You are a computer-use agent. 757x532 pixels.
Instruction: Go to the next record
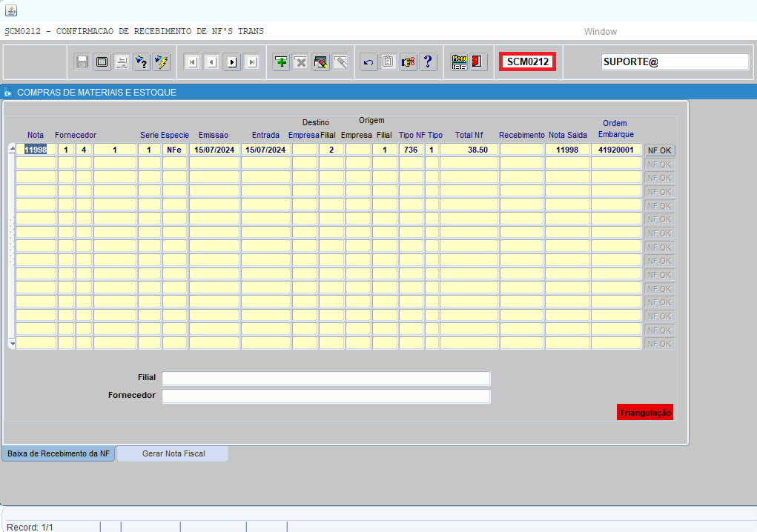232,61
